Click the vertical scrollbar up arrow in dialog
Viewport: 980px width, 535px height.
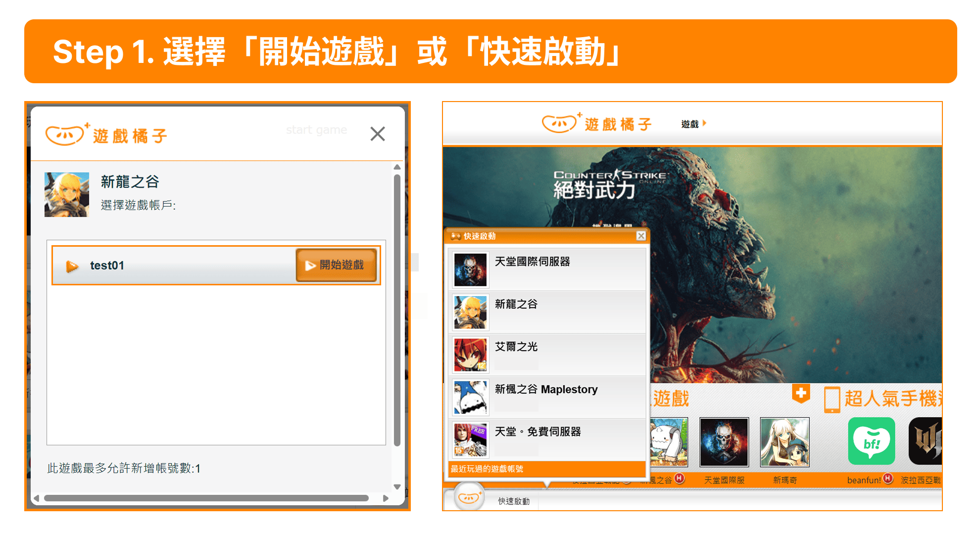397,167
